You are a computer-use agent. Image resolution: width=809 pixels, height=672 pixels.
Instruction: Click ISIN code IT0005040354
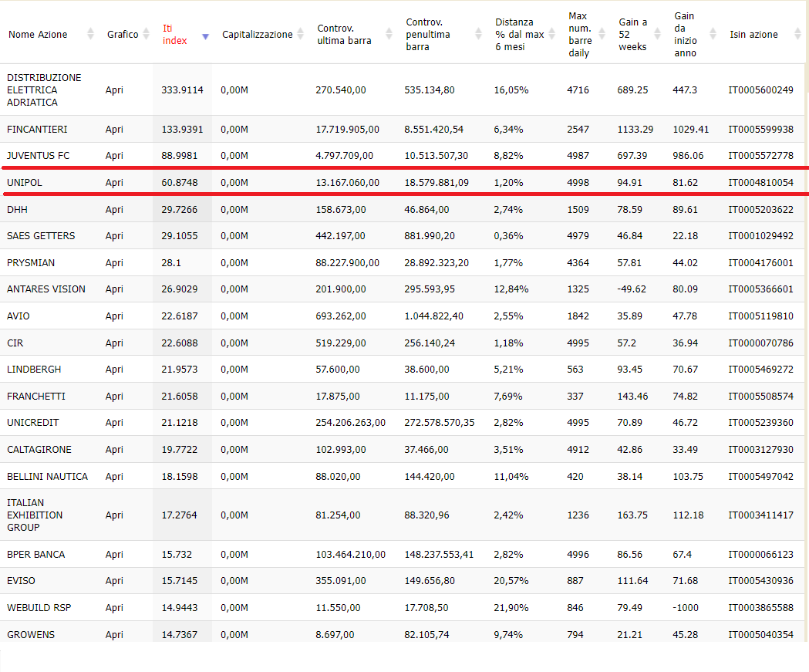[x=760, y=634]
